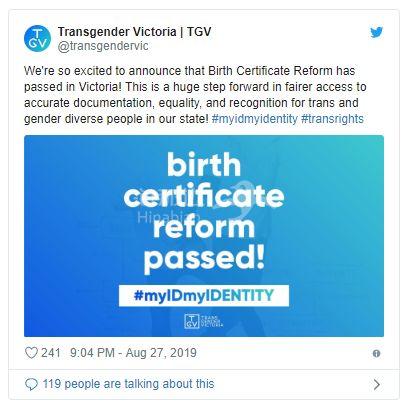Like the tweet with heart icon
The height and width of the screenshot is (408, 411).
(x=31, y=353)
